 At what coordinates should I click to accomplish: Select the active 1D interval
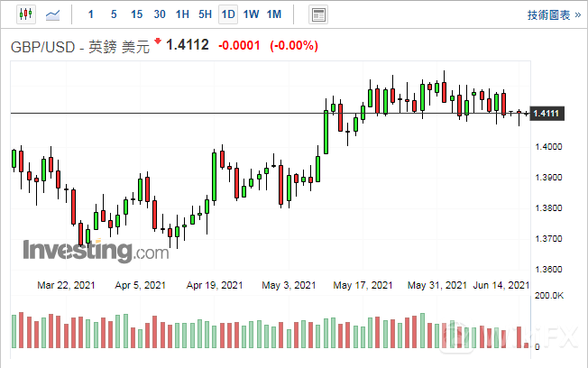[x=228, y=14]
